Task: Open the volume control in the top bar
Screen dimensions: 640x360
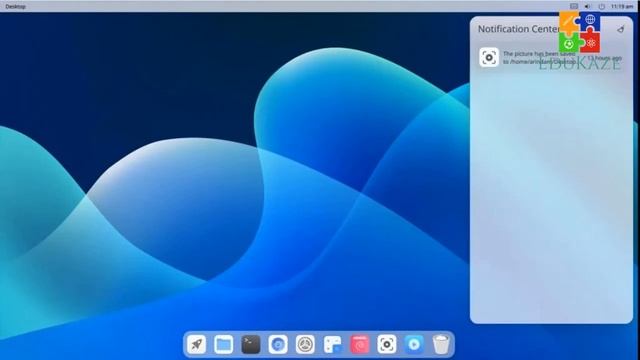Action: 588,6
